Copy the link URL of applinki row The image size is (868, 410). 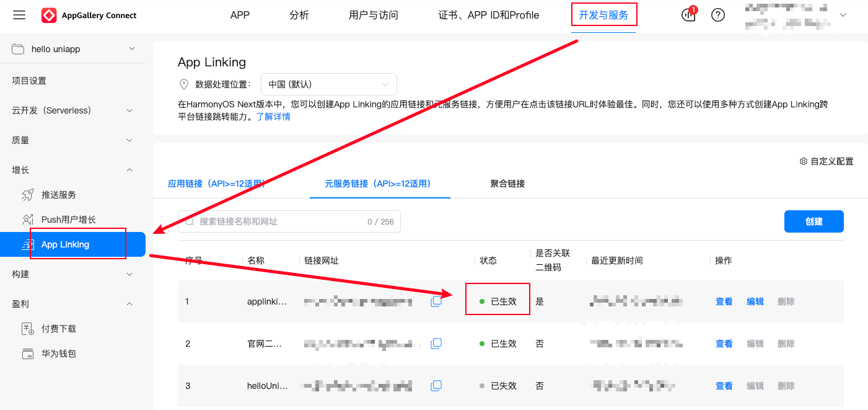click(x=436, y=301)
